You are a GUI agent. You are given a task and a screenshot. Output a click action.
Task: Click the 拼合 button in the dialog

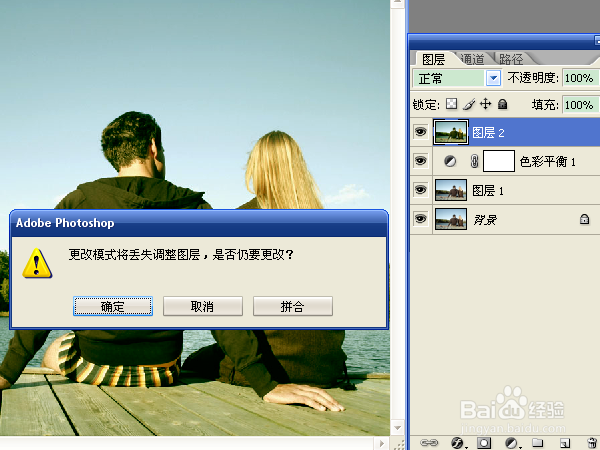293,306
